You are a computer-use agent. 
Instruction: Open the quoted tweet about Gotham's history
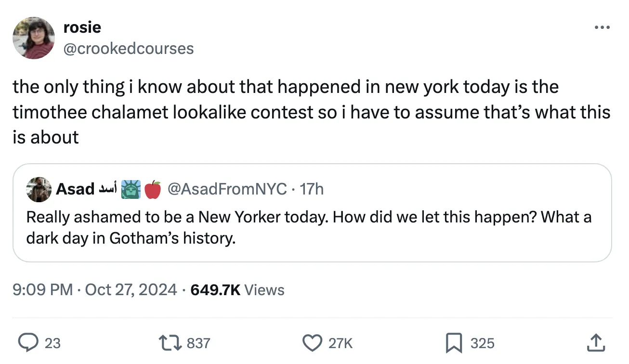pos(308,227)
